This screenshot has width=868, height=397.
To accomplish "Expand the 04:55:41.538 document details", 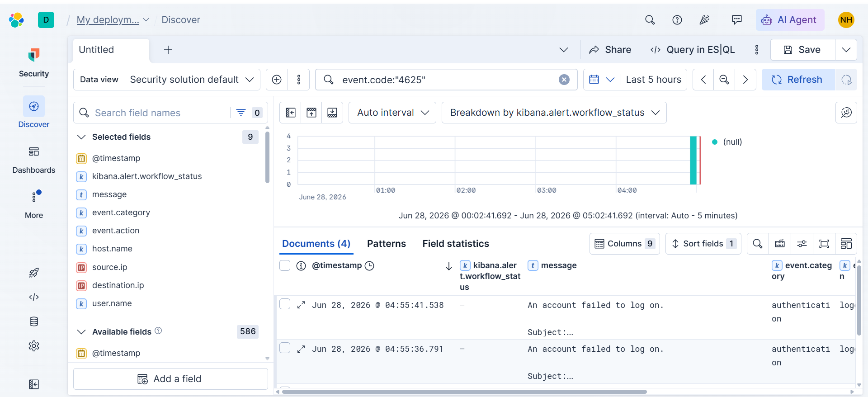I will [301, 305].
